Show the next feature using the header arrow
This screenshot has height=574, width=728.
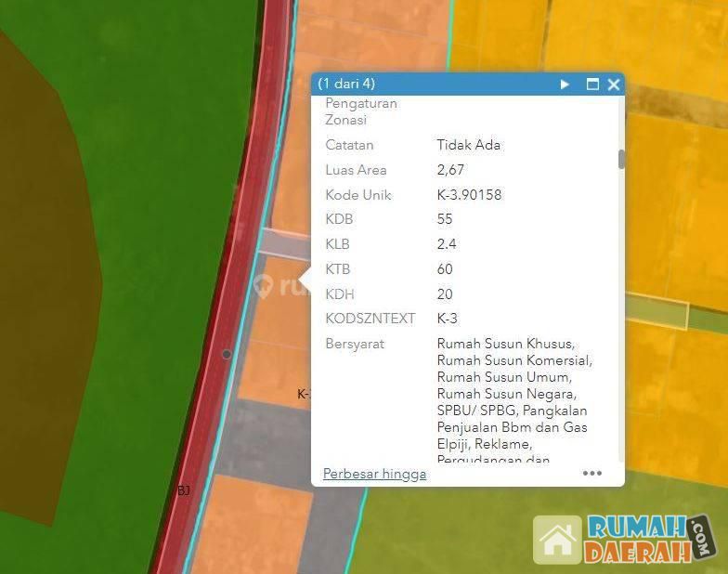(565, 85)
